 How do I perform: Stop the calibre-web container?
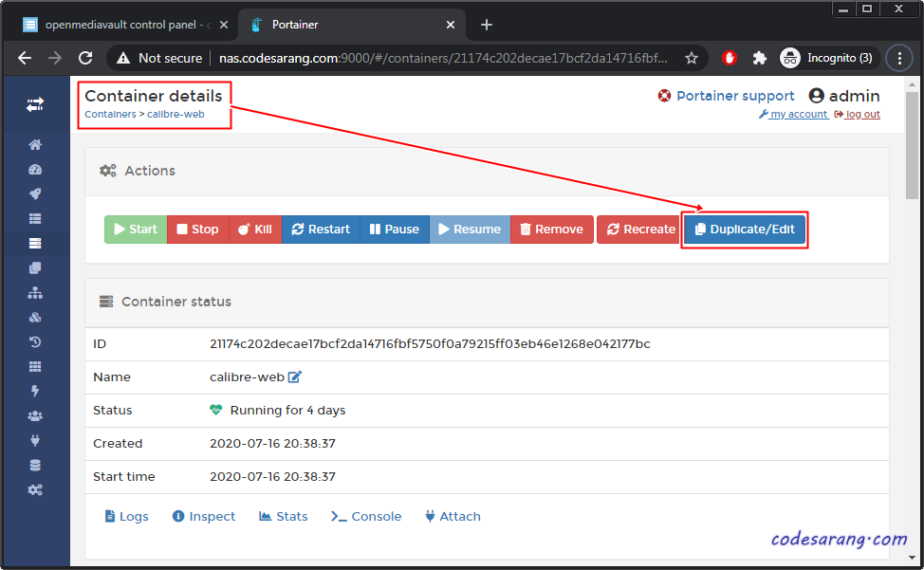pyautogui.click(x=197, y=230)
